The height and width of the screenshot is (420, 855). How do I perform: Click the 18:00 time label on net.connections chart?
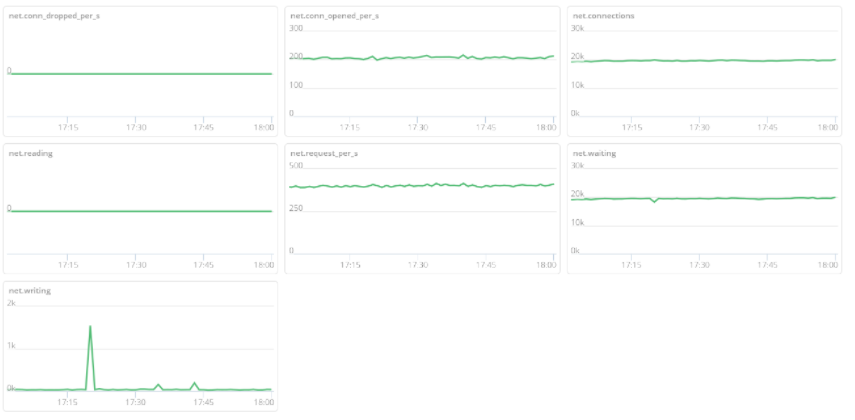[x=827, y=127]
